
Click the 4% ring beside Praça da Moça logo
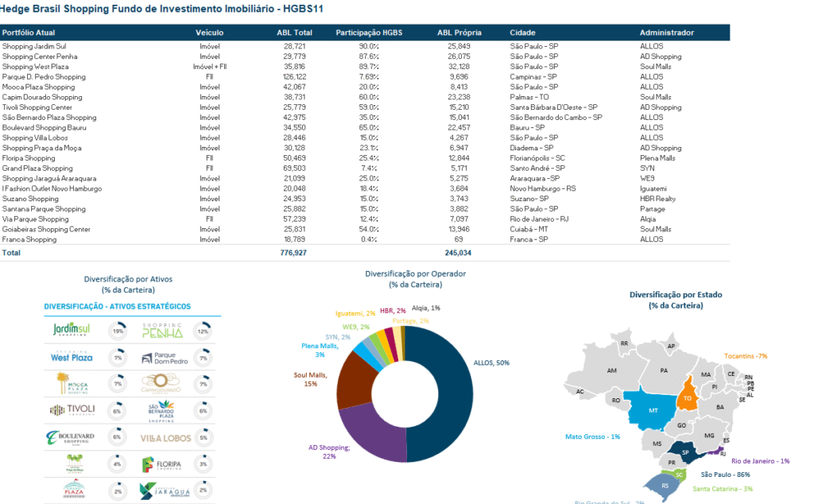click(x=118, y=464)
